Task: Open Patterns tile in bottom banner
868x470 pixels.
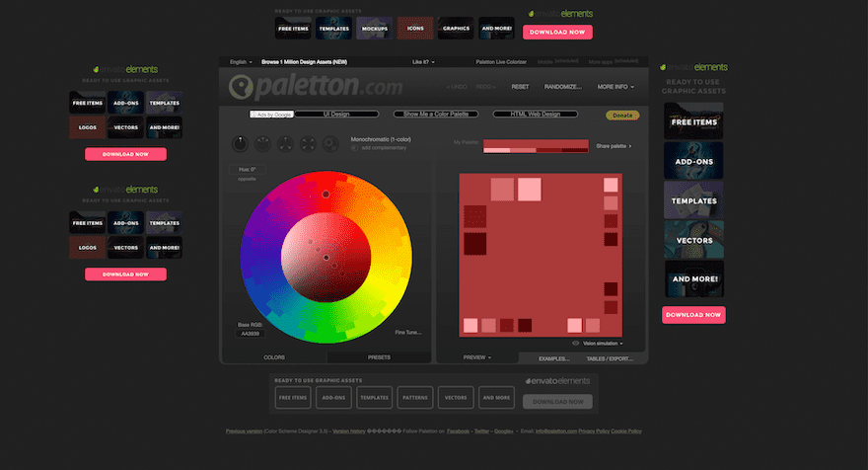Action: 414,397
